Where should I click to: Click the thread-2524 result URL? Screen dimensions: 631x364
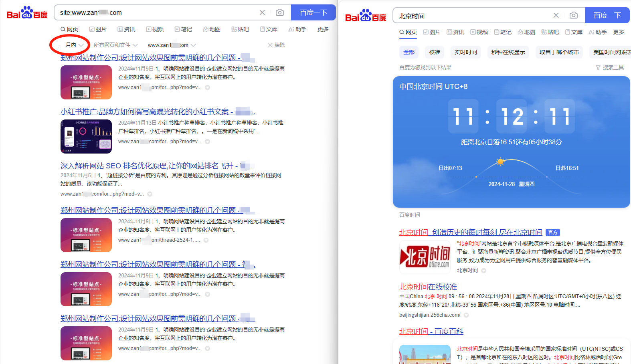159,240
